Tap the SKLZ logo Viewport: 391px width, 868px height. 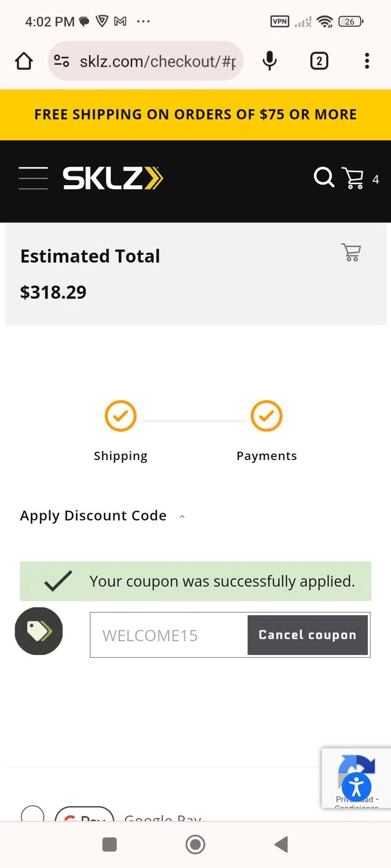coord(113,178)
